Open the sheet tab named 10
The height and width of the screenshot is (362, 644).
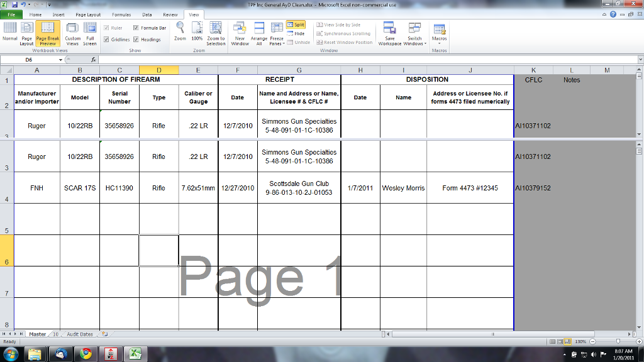(x=55, y=334)
